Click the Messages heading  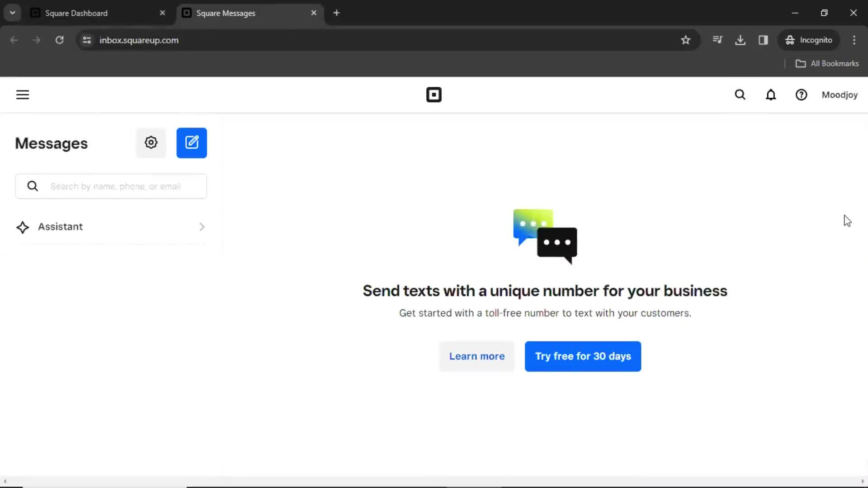click(51, 143)
